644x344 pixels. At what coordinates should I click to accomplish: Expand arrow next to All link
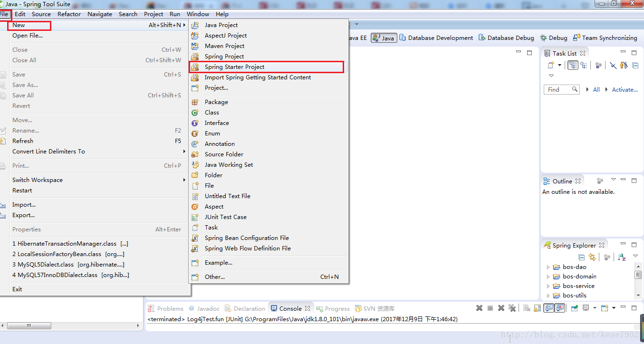pyautogui.click(x=587, y=89)
